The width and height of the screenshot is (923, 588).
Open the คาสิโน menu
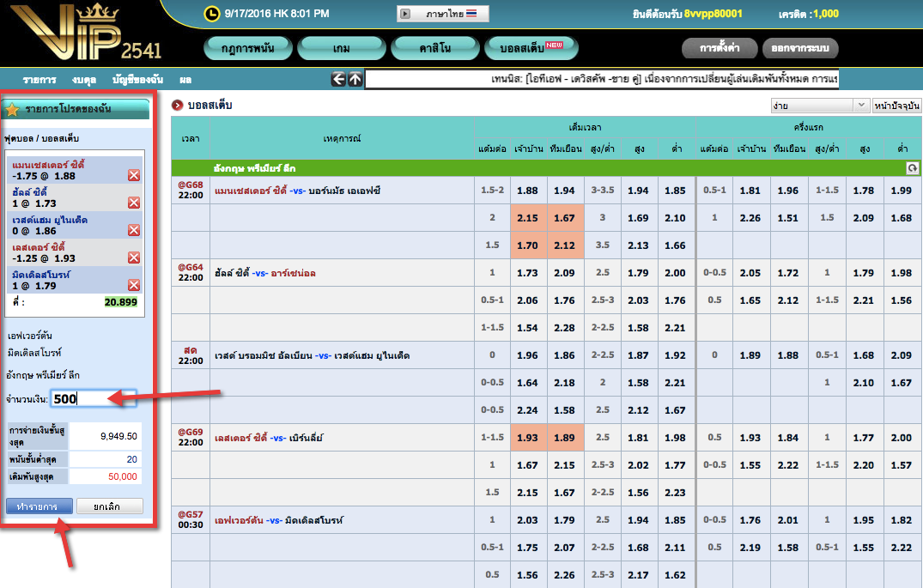click(435, 48)
